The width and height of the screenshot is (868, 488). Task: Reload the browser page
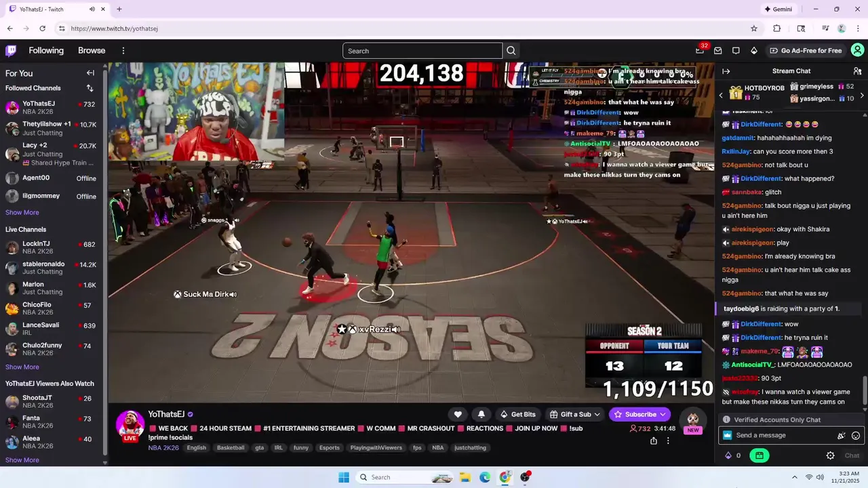click(x=42, y=28)
